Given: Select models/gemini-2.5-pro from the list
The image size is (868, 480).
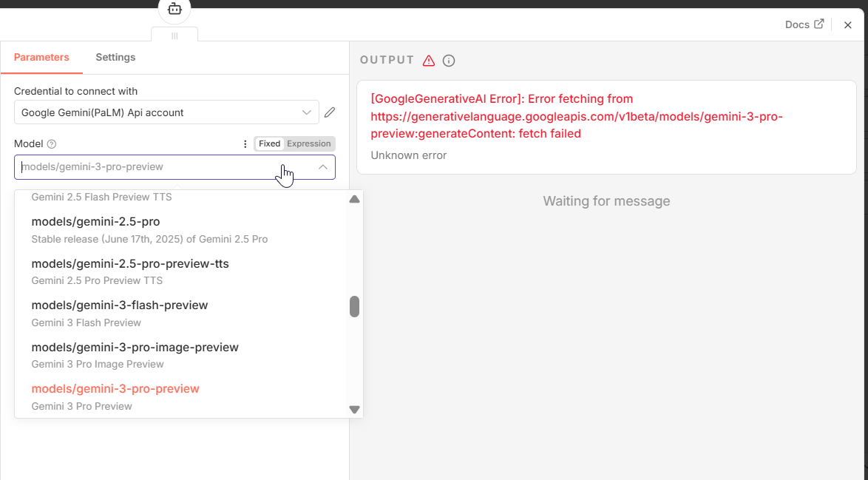Looking at the screenshot, I should [95, 221].
